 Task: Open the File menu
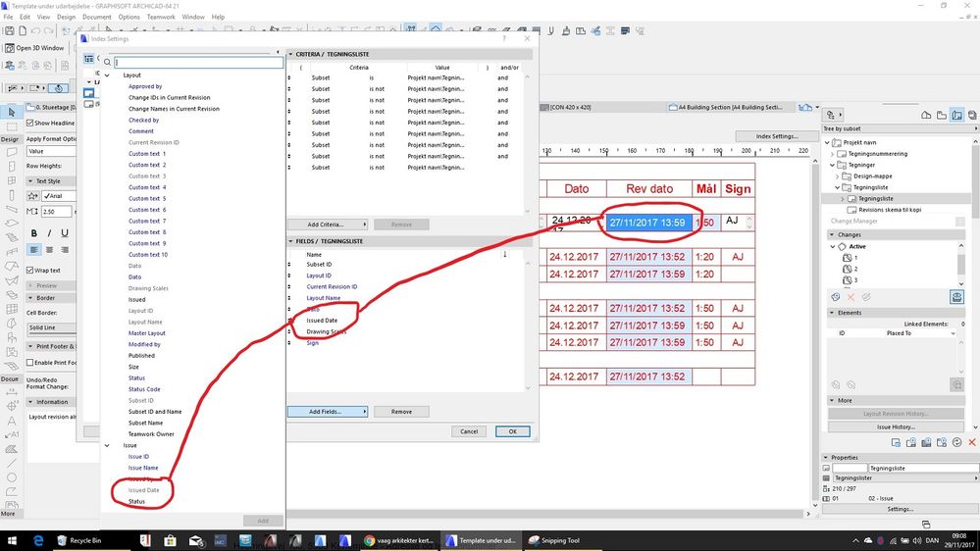point(8,17)
